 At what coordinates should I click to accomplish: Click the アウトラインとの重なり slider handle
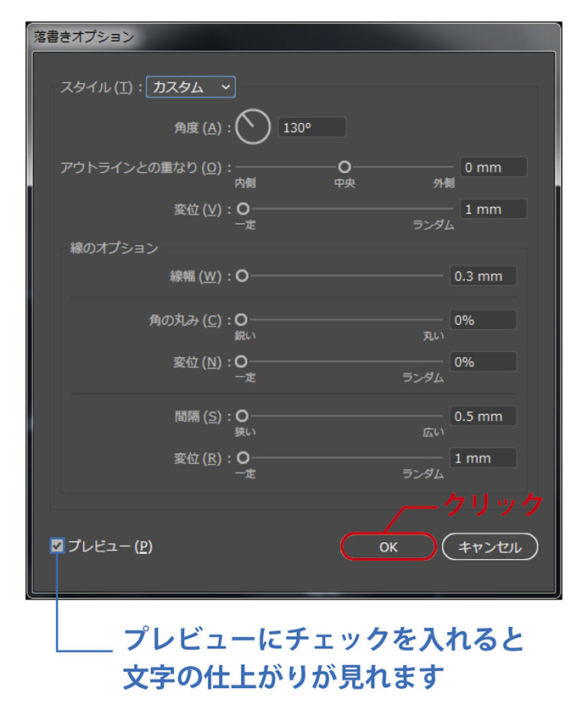[x=344, y=166]
